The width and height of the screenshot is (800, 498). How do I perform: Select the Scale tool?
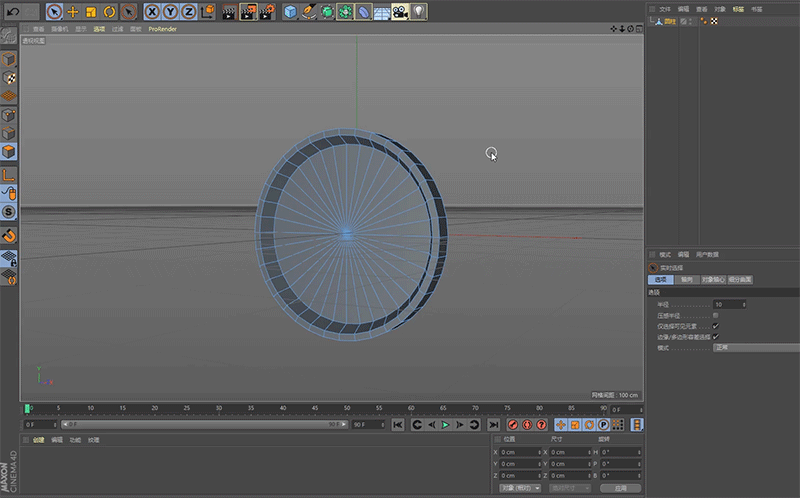tap(91, 11)
